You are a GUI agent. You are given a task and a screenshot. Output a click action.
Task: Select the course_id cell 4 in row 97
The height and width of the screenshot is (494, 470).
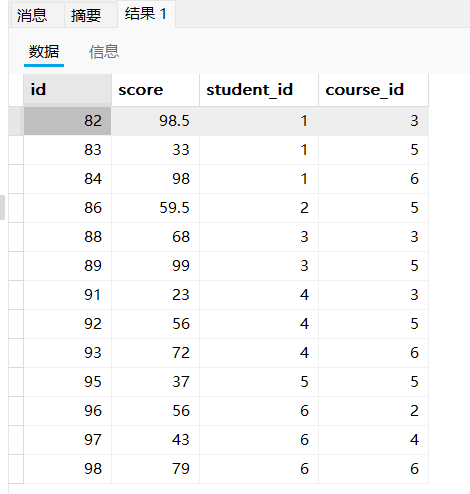click(x=373, y=440)
